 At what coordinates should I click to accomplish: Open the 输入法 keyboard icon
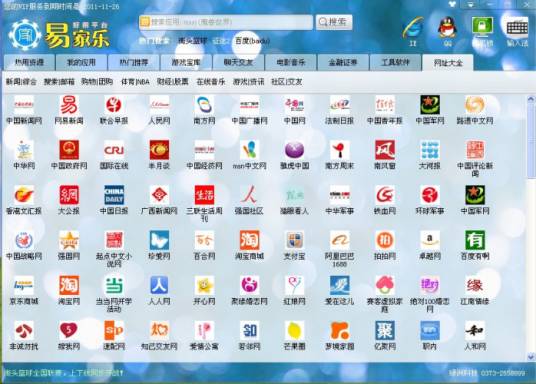coord(517,27)
